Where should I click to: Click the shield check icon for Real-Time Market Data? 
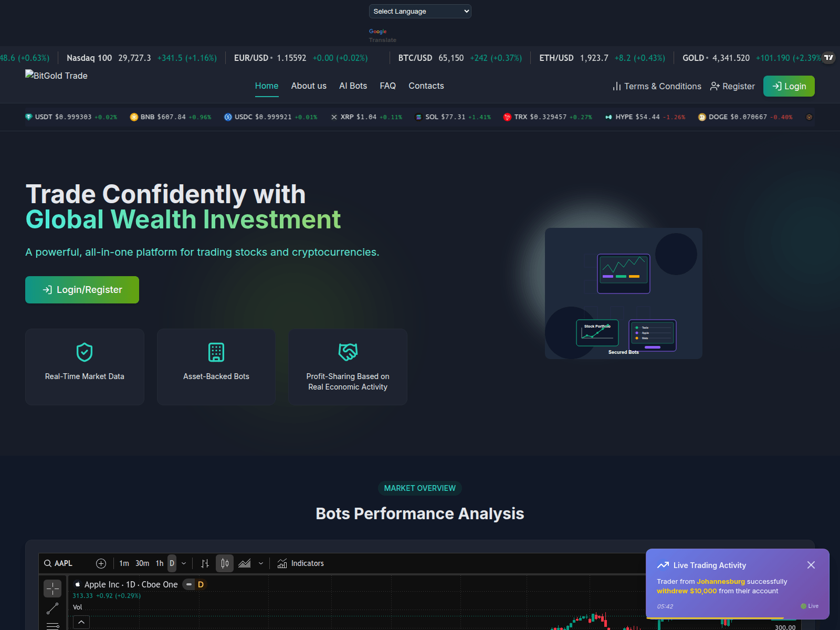click(x=85, y=352)
